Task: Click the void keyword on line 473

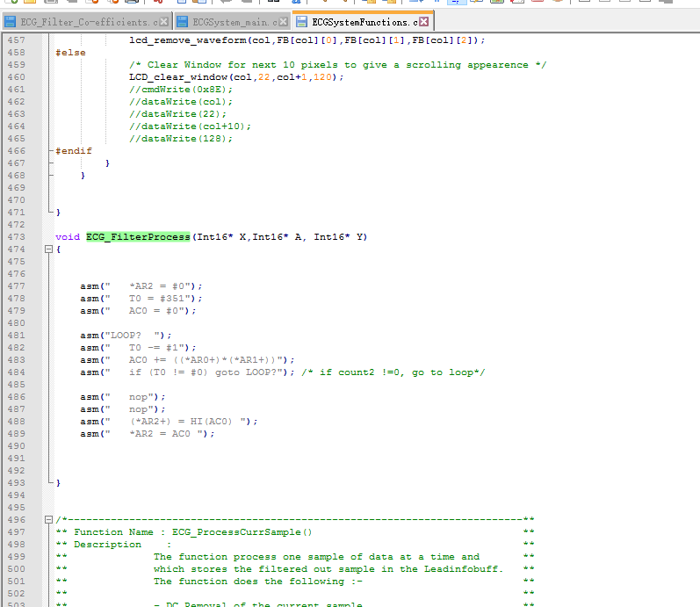Action: (x=68, y=236)
